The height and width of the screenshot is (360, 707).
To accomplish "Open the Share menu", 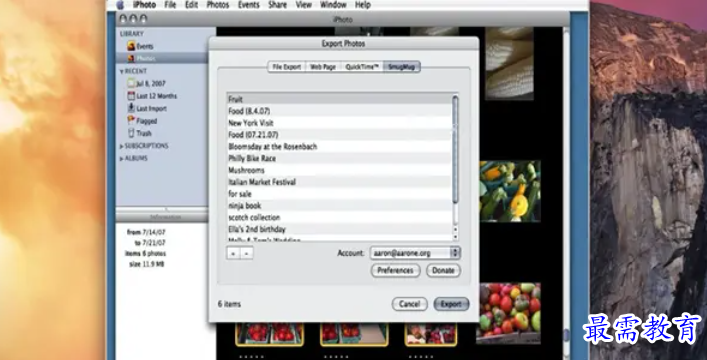I will (277, 5).
